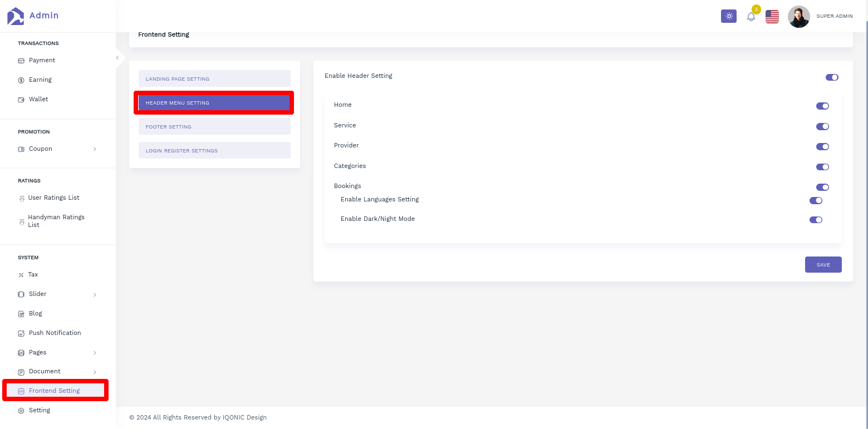Disable the Enable Header Setting toggle
The width and height of the screenshot is (868, 429).
click(x=832, y=77)
